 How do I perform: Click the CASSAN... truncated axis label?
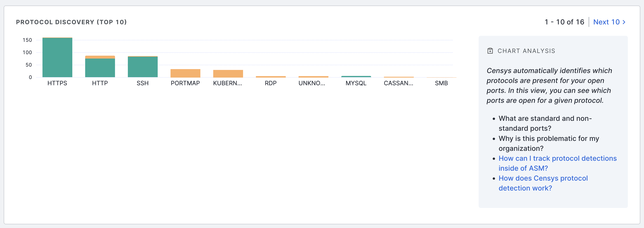pyautogui.click(x=398, y=83)
